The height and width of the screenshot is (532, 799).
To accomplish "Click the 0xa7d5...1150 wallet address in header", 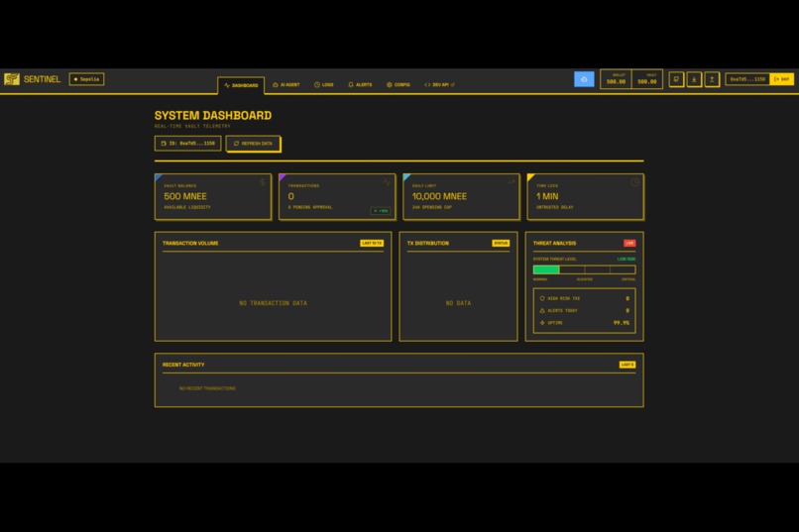I will click(747, 79).
